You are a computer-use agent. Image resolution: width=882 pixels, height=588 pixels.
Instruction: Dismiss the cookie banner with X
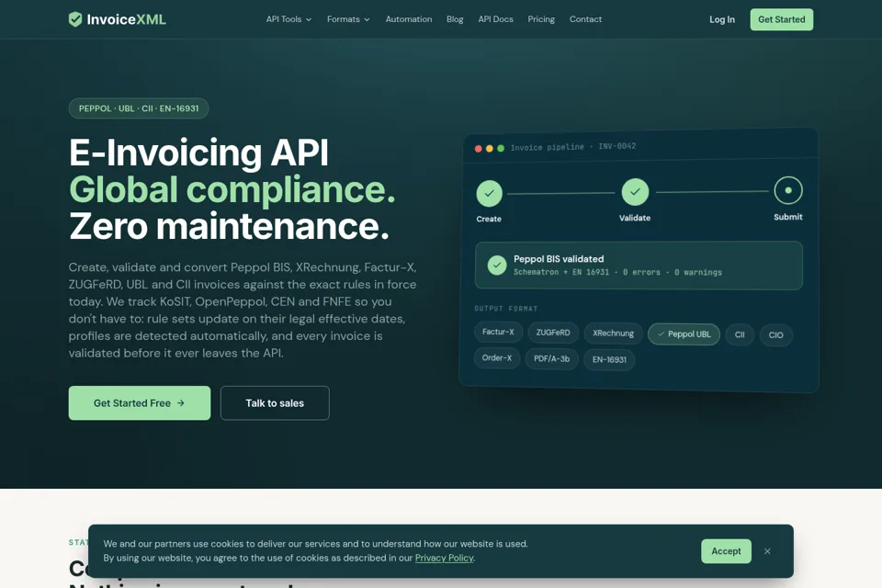coord(767,551)
